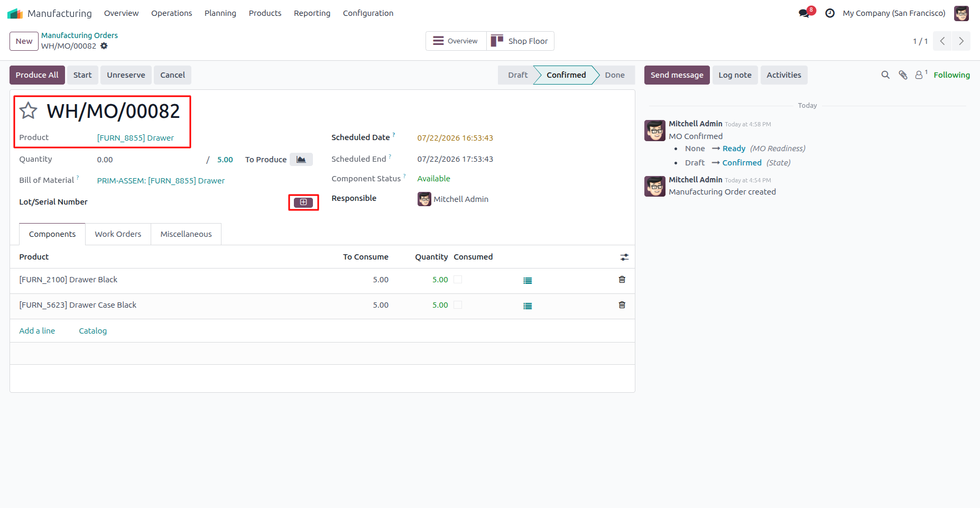Go back via the Manufacturing Orders breadcrumb
The height and width of the screenshot is (508, 980).
(80, 35)
